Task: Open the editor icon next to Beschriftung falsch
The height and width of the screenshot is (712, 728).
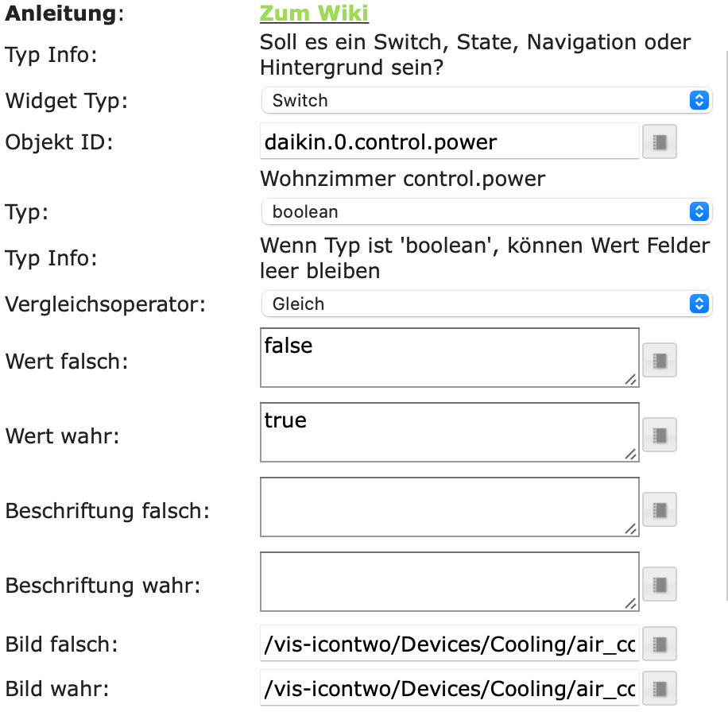Action: coord(659,510)
